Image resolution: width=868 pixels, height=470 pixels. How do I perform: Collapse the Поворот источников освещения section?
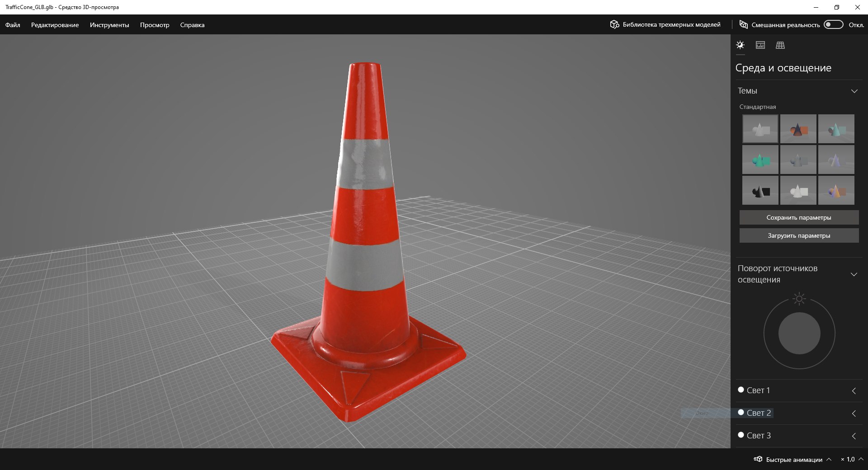coord(854,274)
